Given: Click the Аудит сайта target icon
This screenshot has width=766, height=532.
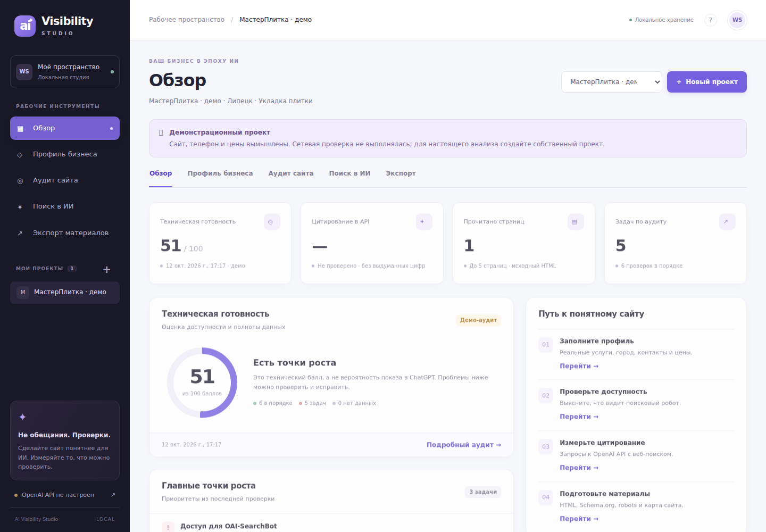Looking at the screenshot, I should point(20,181).
